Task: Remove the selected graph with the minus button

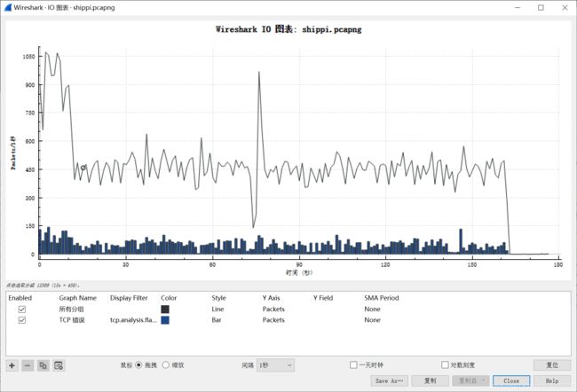Action: 28,365
